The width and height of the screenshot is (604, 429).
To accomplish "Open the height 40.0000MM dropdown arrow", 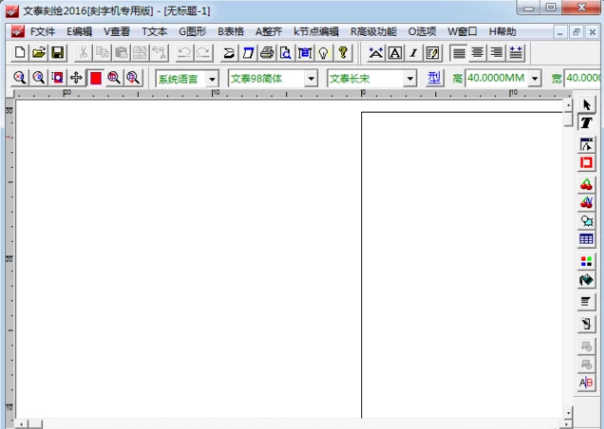I will 535,79.
